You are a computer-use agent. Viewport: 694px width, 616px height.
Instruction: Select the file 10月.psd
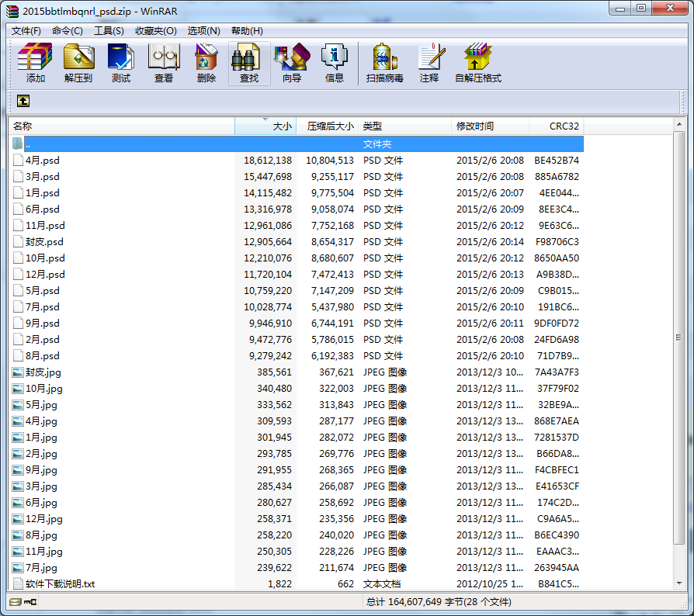[45, 258]
